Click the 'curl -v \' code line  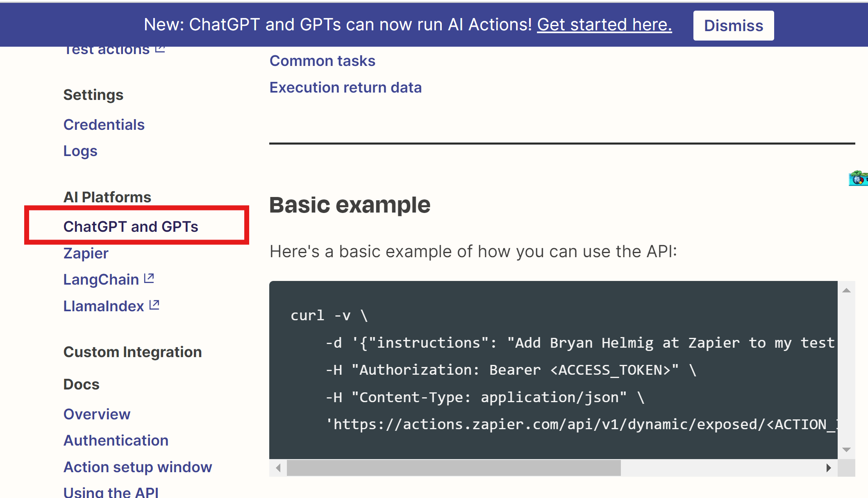(x=329, y=315)
